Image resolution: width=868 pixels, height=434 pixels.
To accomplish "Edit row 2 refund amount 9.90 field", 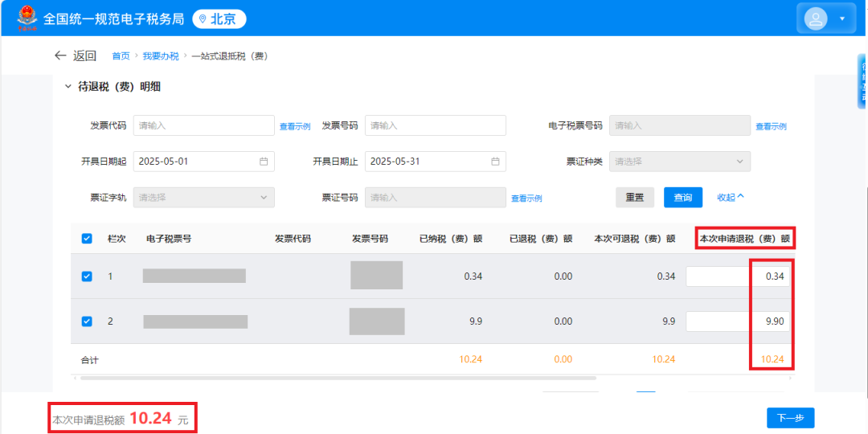I will [738, 321].
